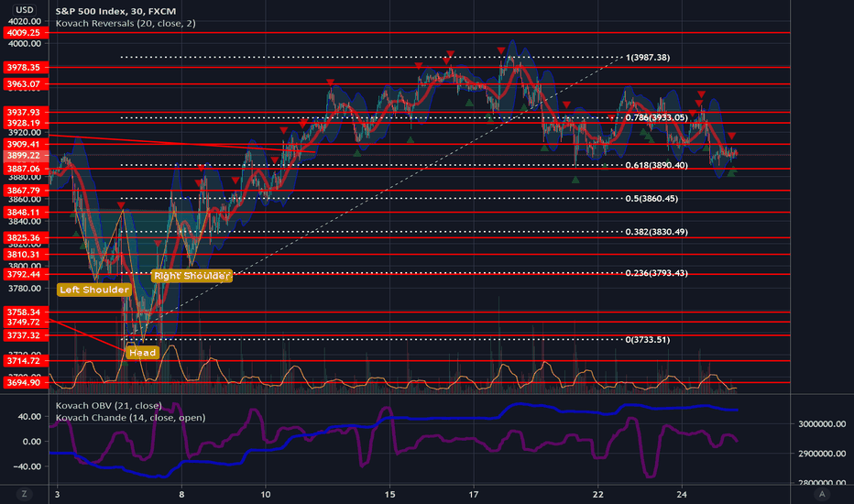Click the 3694.90 price level label
The width and height of the screenshot is (854, 504).
point(26,382)
